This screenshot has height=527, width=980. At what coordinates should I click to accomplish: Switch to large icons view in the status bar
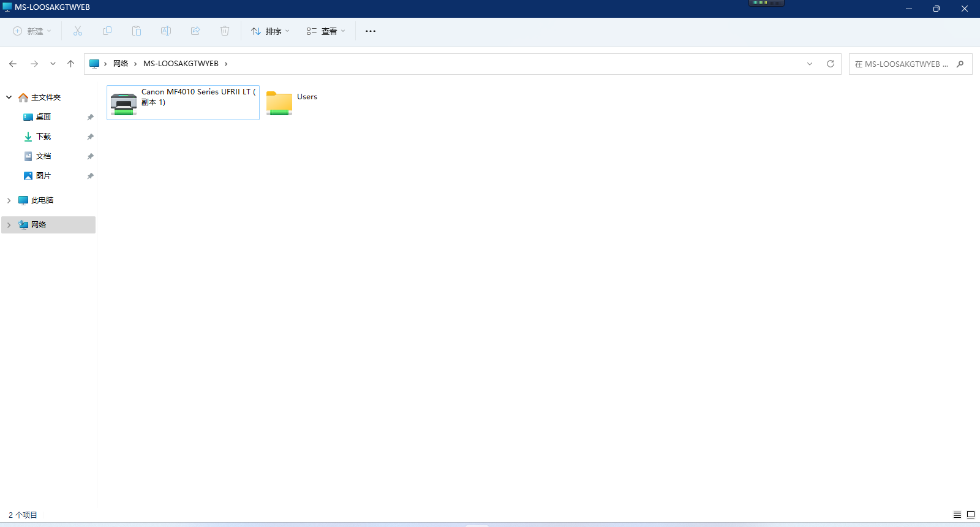[x=971, y=515]
